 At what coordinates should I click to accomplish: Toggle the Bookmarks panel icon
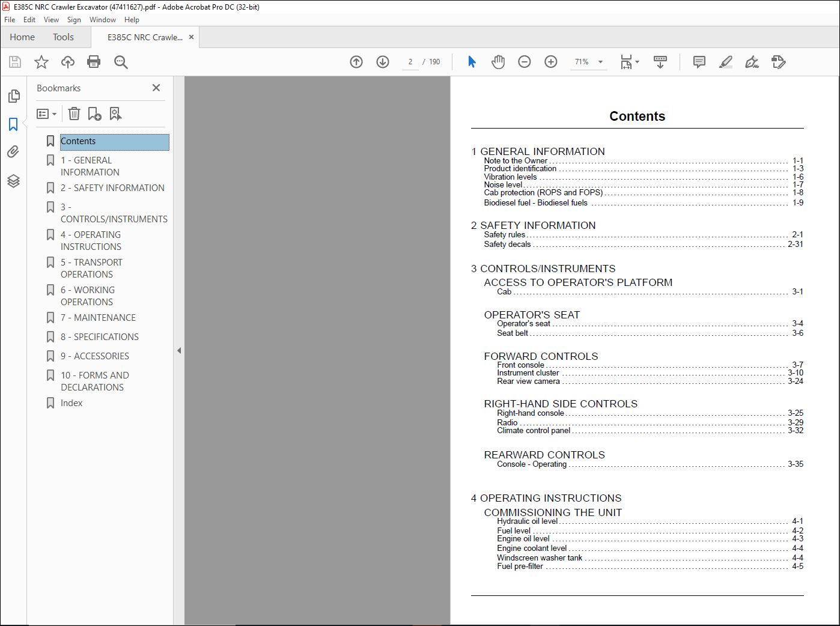(13, 124)
